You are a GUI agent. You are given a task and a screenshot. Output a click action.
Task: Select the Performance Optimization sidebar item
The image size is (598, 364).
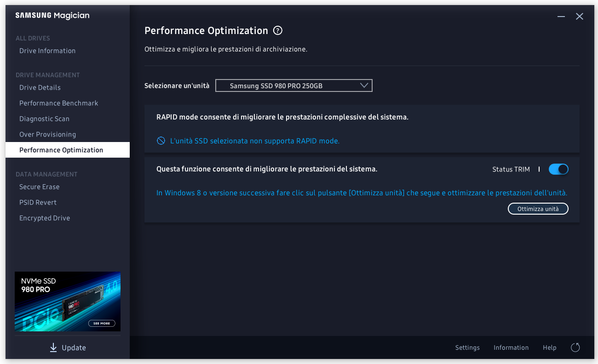pos(68,150)
